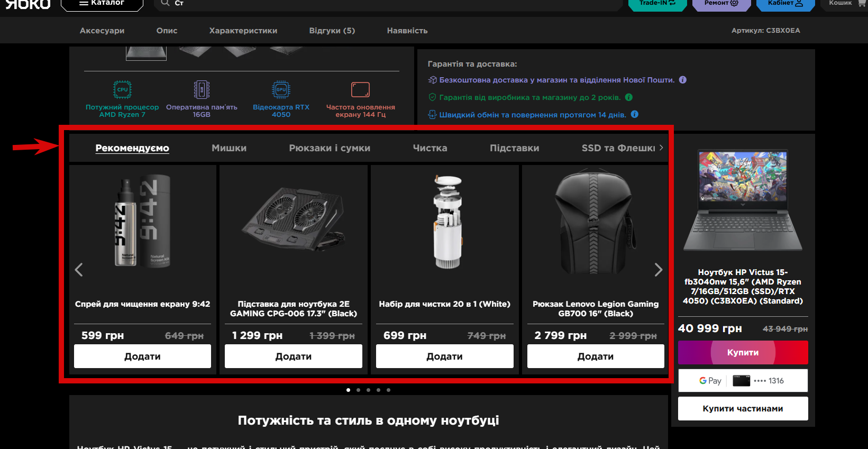Add the 2 799 грн backpack with Додати

tap(596, 356)
